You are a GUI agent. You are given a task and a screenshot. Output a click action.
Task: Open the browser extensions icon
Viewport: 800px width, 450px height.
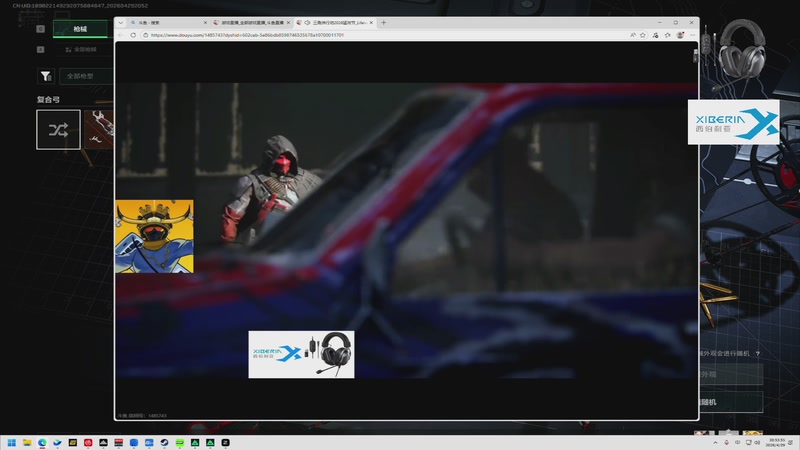656,35
